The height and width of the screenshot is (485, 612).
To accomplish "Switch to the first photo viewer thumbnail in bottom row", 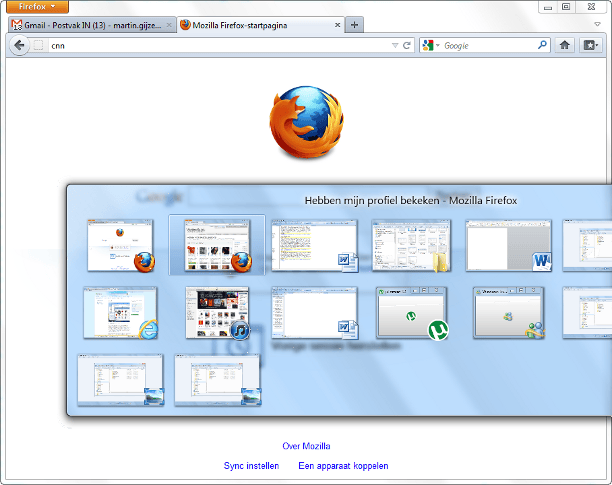I will 120,380.
